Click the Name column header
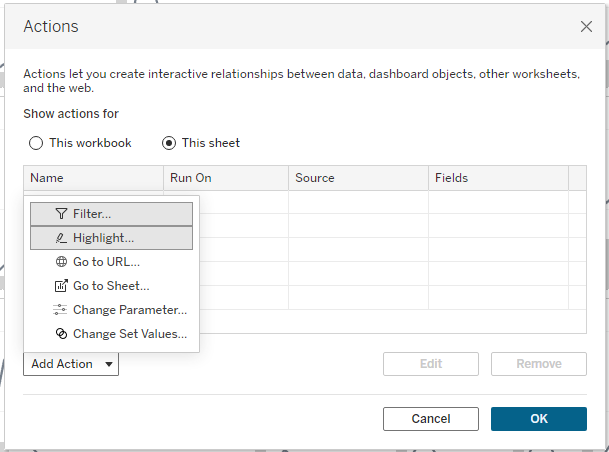 (x=93, y=178)
